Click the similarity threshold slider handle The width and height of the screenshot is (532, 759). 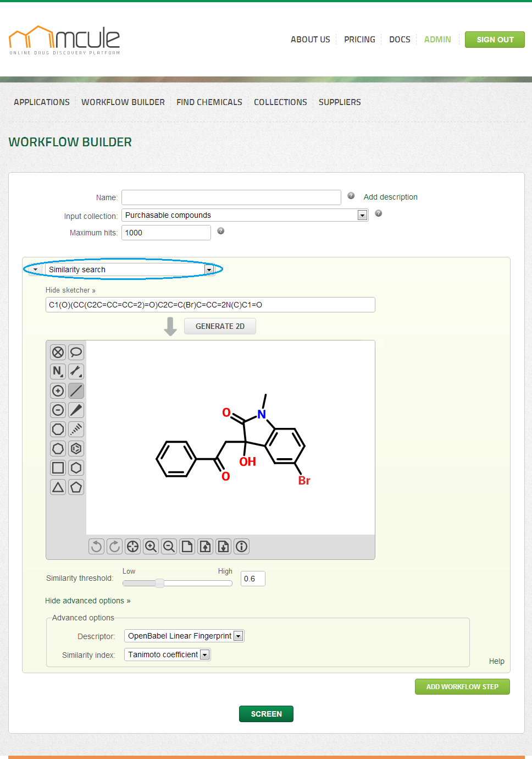click(159, 583)
